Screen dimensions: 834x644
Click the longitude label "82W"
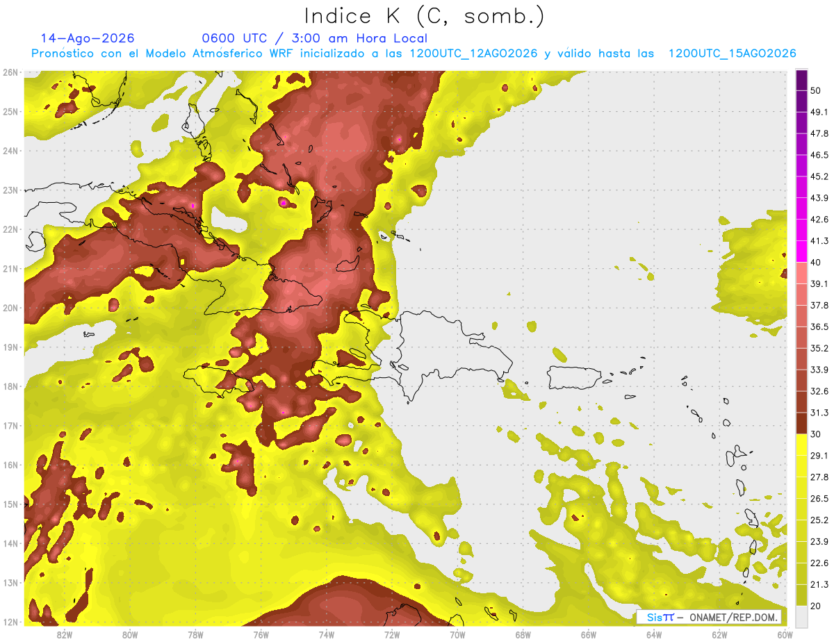coord(64,634)
